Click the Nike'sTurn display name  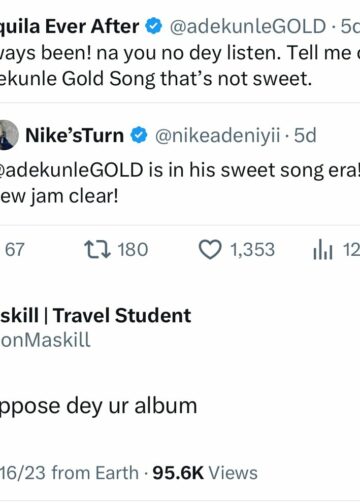tap(74, 135)
